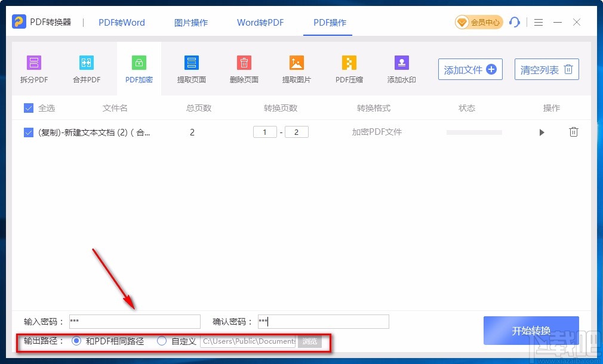Open the hamburger menu
Image resolution: width=603 pixels, height=364 pixels.
coord(538,22)
